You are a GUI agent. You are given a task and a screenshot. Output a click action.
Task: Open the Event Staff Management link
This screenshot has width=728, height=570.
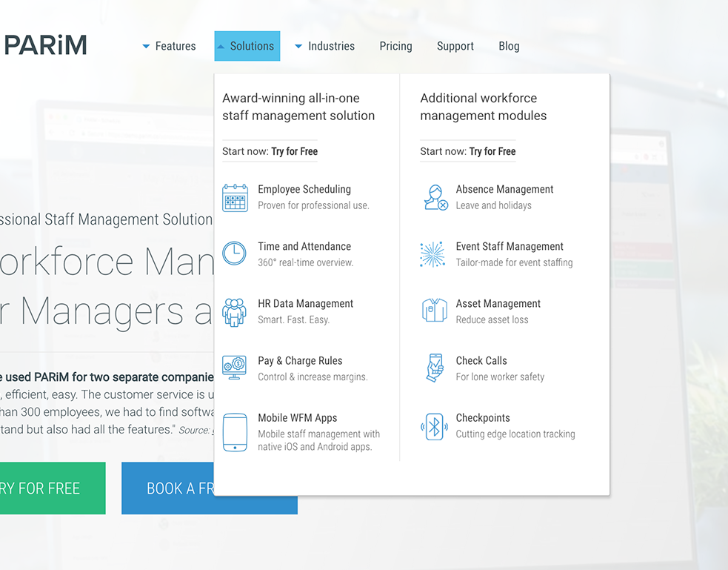point(510,246)
